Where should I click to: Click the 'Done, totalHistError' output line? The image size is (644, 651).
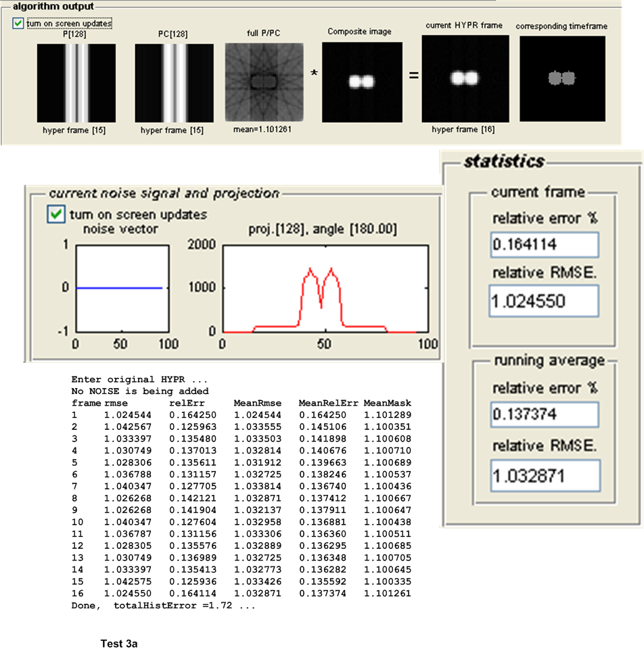point(163,605)
